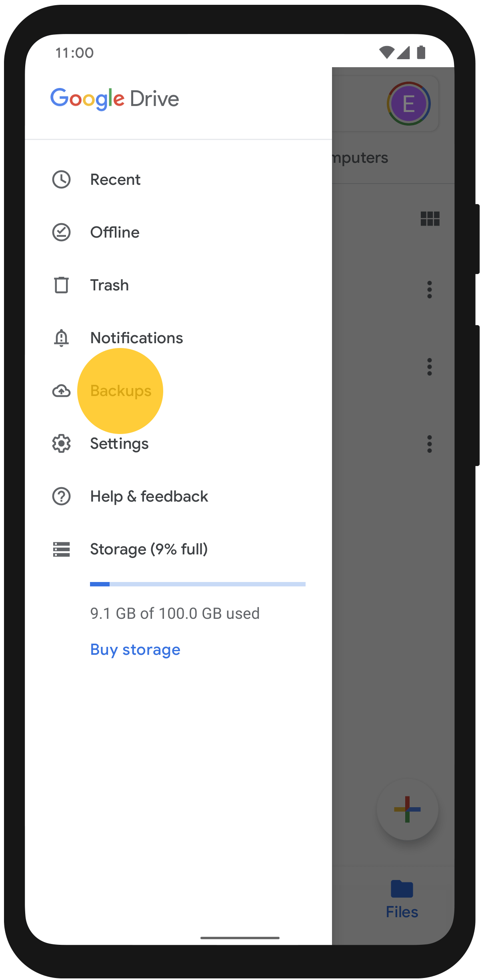Tap the colorful plus create button
Image resolution: width=480 pixels, height=980 pixels.
(x=407, y=809)
